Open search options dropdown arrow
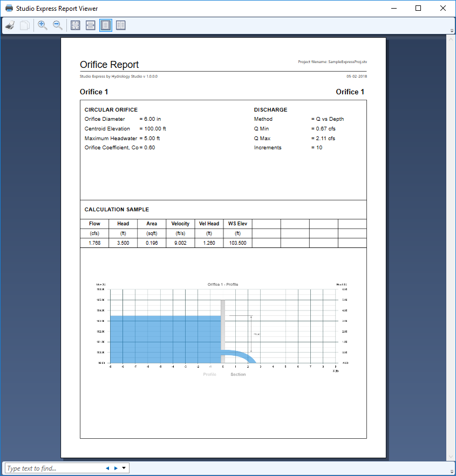 pyautogui.click(x=124, y=468)
